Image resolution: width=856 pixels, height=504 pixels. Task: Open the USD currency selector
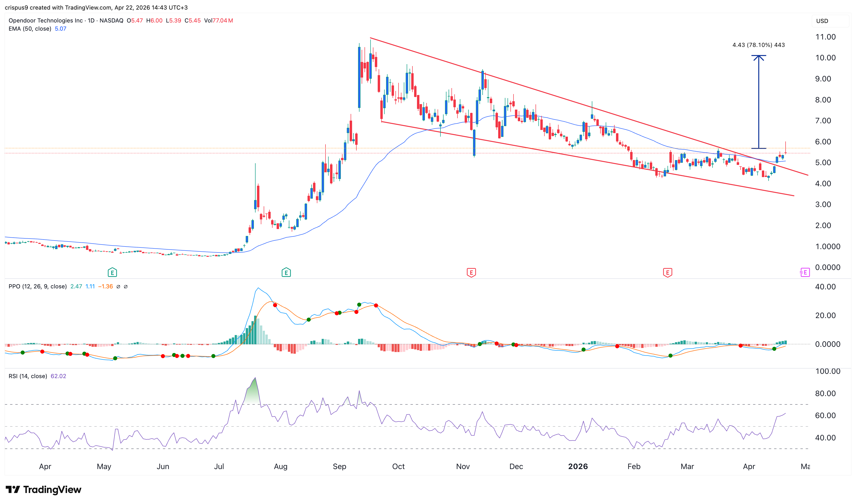coord(822,21)
